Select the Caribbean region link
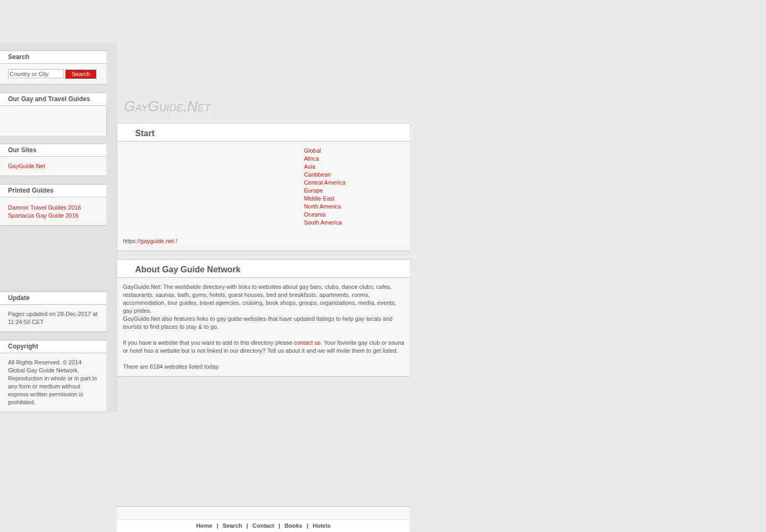766x532 pixels. coord(317,174)
